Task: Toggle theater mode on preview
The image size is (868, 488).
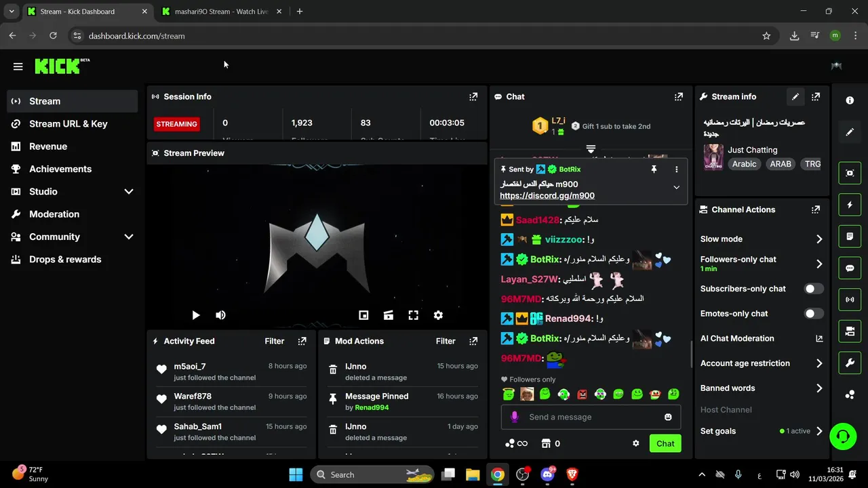Action: (x=389, y=315)
